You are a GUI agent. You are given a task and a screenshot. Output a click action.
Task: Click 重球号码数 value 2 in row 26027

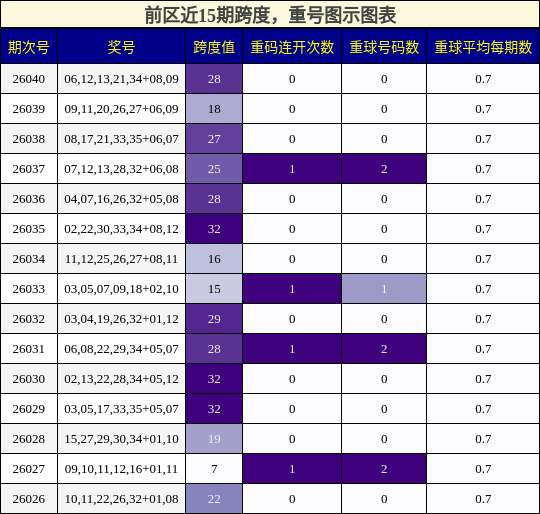pos(384,469)
